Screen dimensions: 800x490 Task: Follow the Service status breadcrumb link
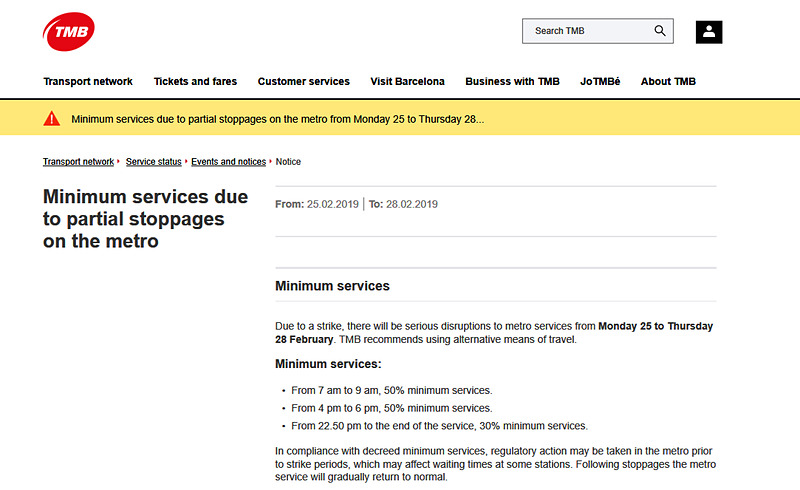click(154, 162)
